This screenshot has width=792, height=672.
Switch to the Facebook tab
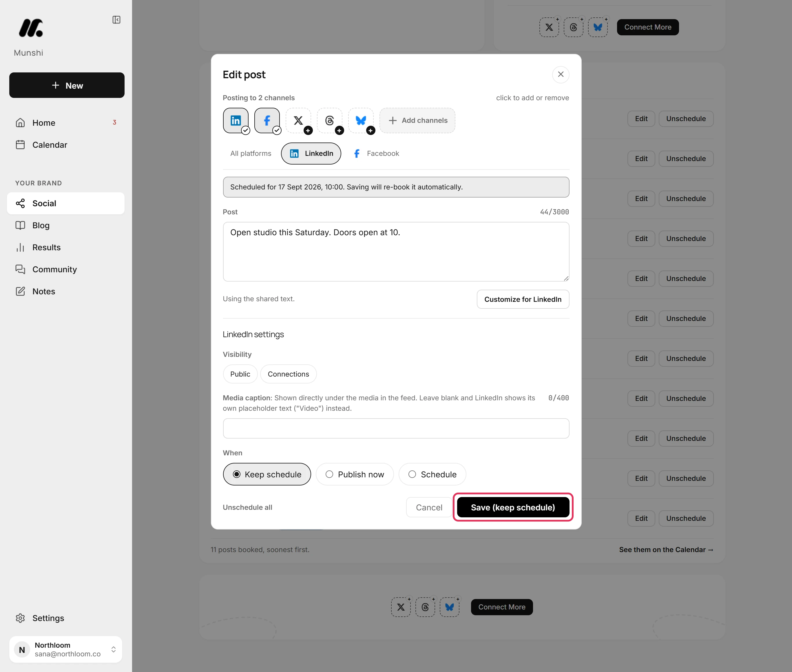[376, 154]
